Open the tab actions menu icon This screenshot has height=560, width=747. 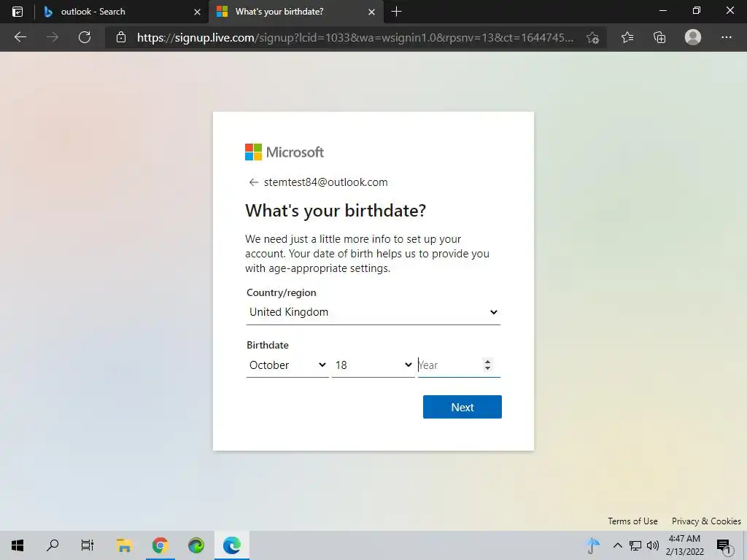[x=18, y=12]
